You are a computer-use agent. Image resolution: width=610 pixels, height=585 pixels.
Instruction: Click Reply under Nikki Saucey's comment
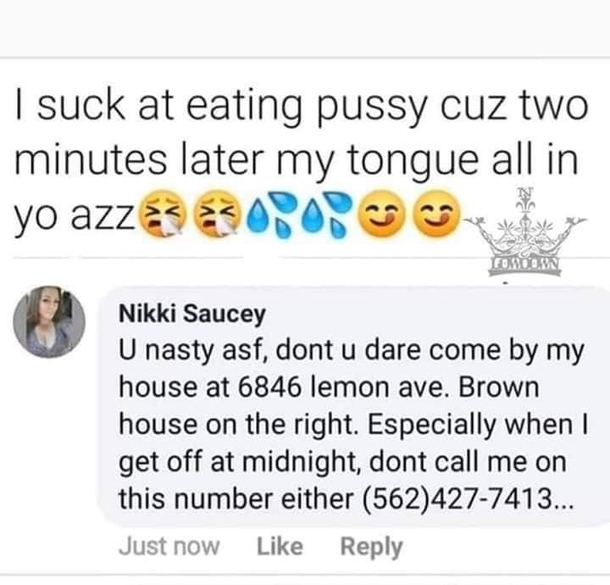[371, 548]
